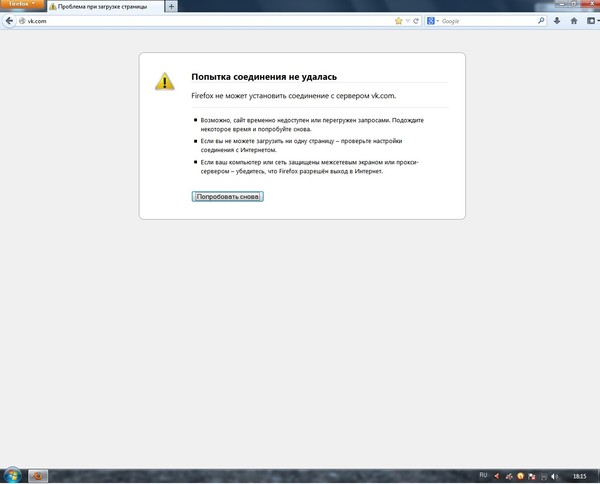The height and width of the screenshot is (484, 600).
Task: Open the URL history dropdown arrow
Action: [x=408, y=21]
